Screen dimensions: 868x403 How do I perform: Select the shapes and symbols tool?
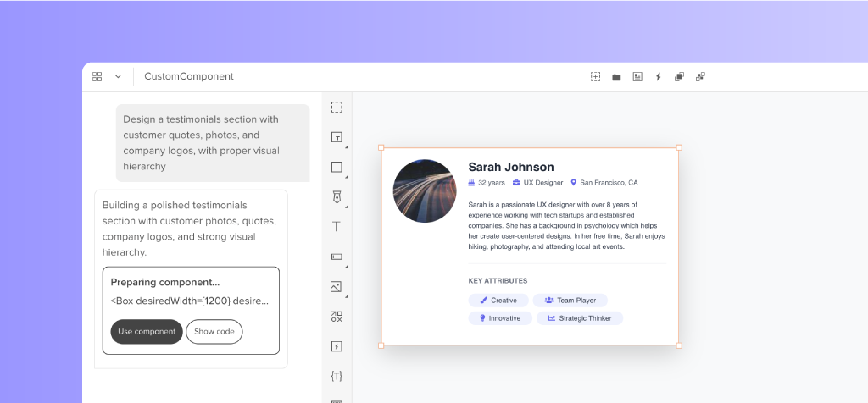click(x=337, y=316)
